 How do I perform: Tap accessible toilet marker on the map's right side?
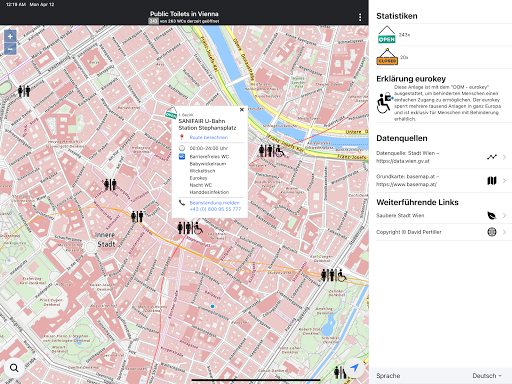click(x=334, y=275)
